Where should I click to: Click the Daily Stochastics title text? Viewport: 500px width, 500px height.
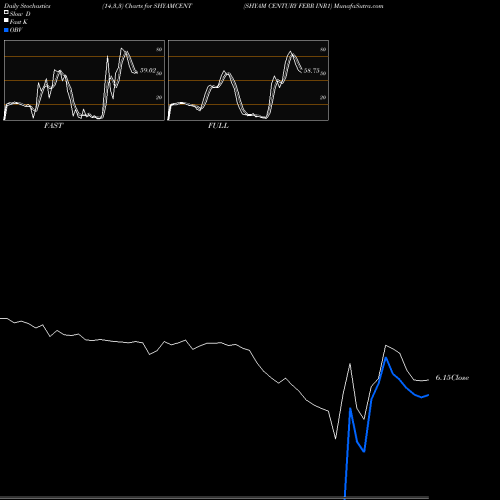[x=27, y=6]
